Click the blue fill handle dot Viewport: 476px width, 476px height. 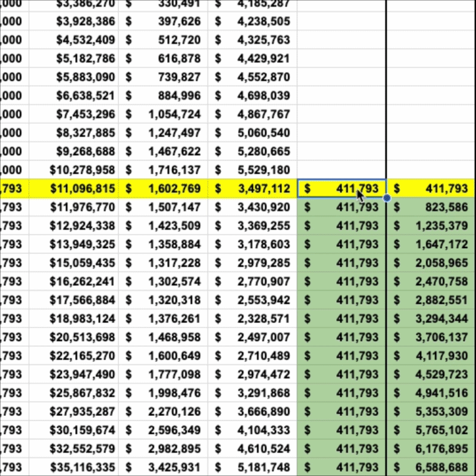click(387, 198)
